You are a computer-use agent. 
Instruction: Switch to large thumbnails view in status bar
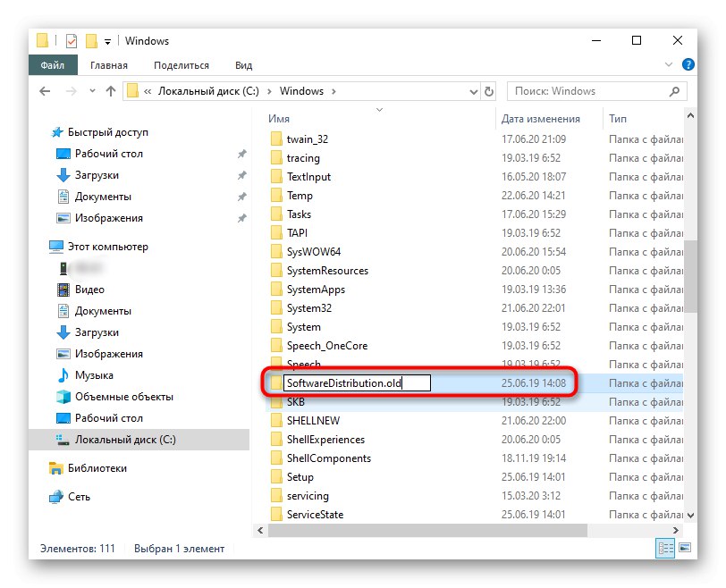point(684,548)
